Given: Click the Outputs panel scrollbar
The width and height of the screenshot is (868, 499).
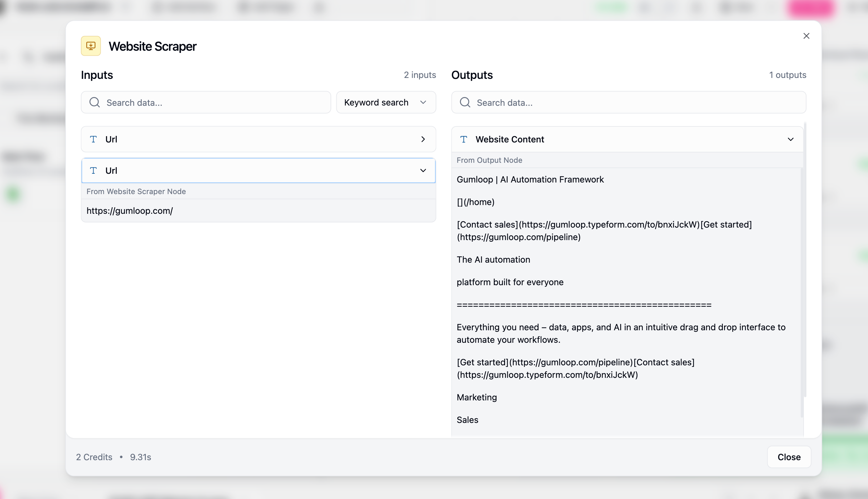Looking at the screenshot, I should [804, 240].
